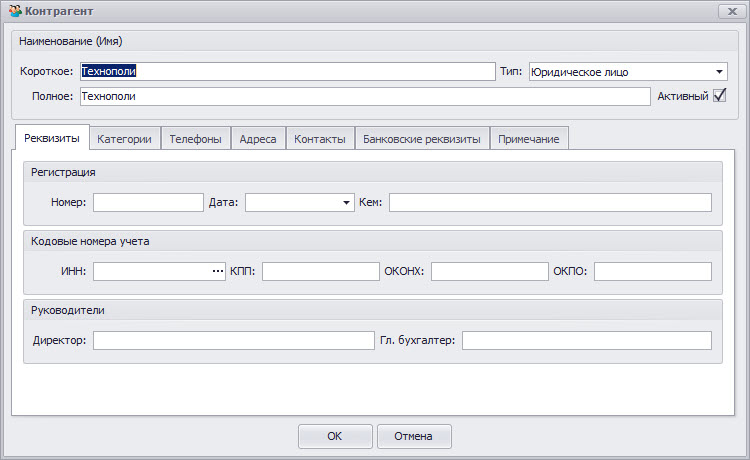Open the Банковские реквизиты tab
The height and width of the screenshot is (460, 750).
click(x=421, y=139)
